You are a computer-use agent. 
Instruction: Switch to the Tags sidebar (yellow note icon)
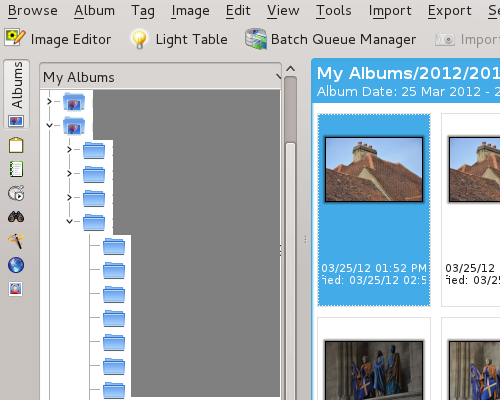click(x=16, y=145)
